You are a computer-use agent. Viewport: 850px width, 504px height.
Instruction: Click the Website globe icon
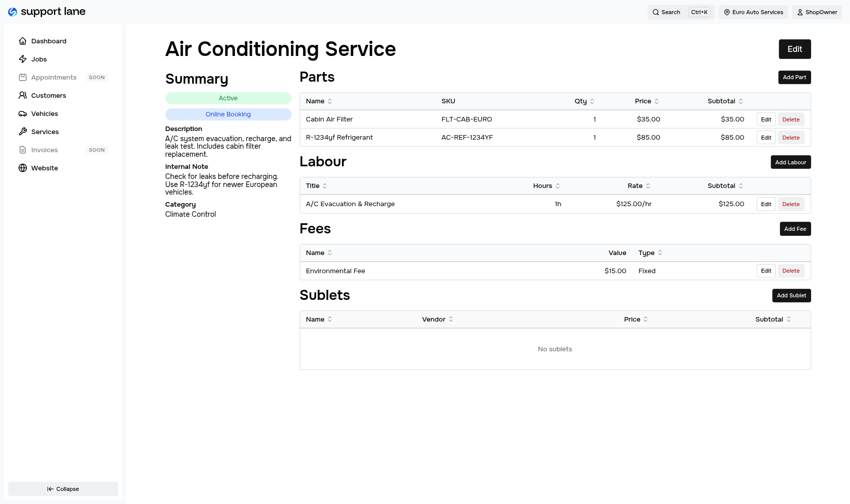point(23,168)
